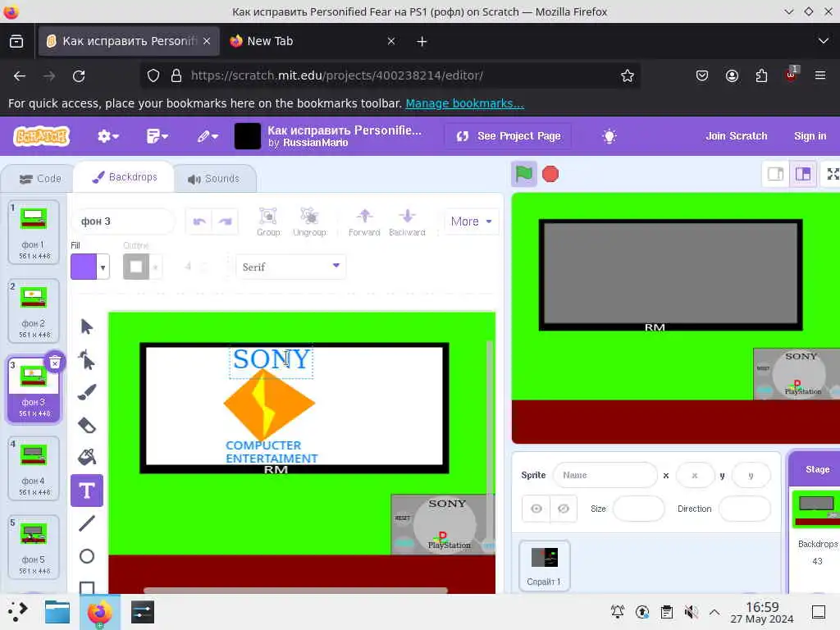
Task: Select the Спрайт 1 sprite thumbnail
Action: tap(544, 566)
